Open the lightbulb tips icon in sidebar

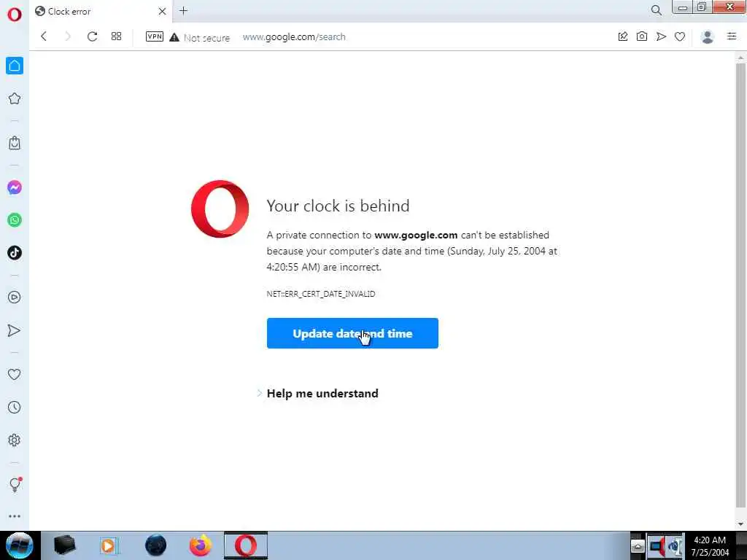15,484
